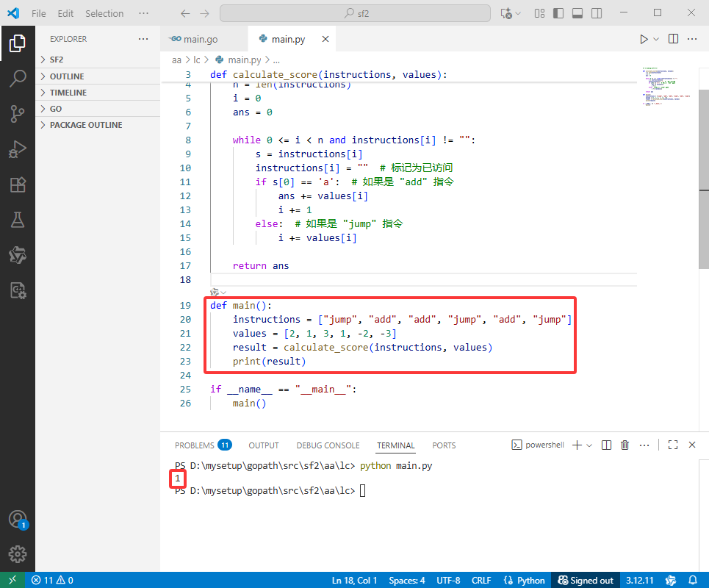The height and width of the screenshot is (588, 709).
Task: Open the Extensions view
Action: coord(17,184)
